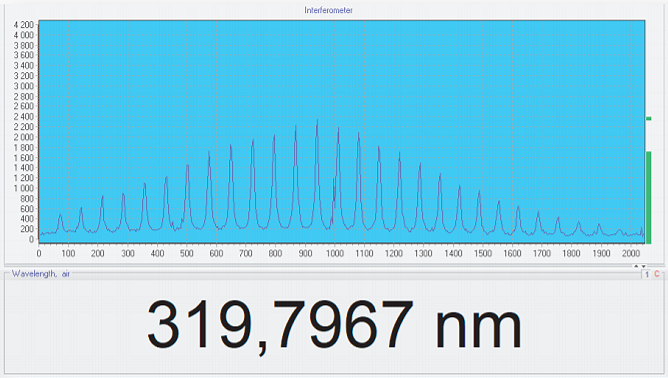
Task: Click the peak near x-axis 800
Action: (x=274, y=137)
